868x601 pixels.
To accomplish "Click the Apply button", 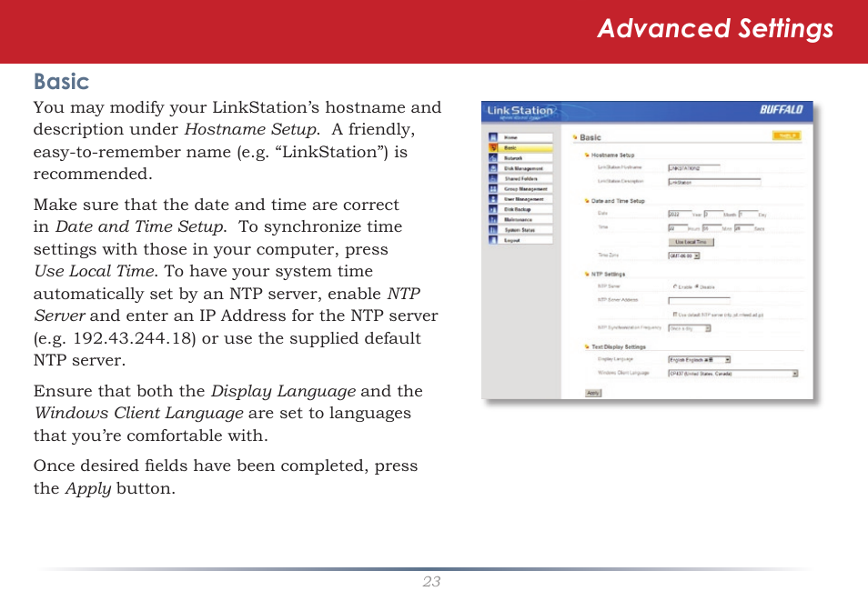I will click(x=593, y=393).
